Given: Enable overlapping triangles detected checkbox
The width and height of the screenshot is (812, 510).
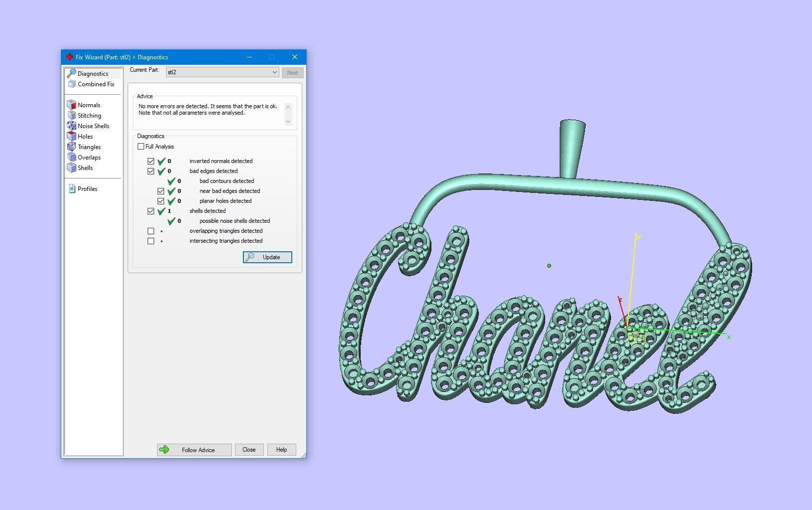Looking at the screenshot, I should [x=151, y=231].
